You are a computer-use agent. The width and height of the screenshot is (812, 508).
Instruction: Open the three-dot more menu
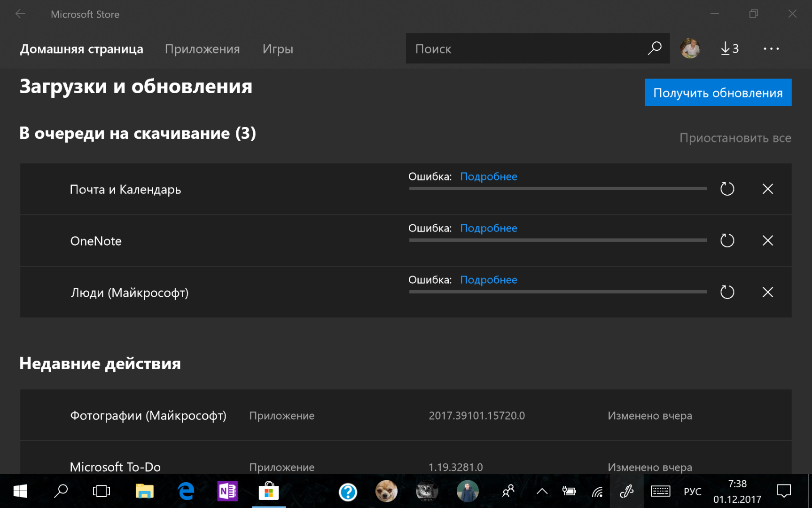771,48
